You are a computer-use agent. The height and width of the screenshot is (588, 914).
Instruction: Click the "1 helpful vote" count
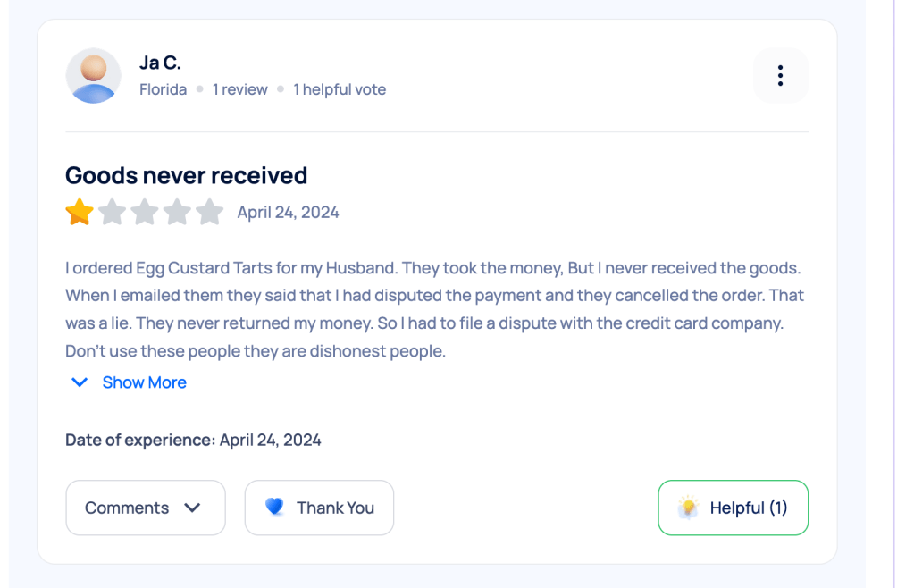tap(340, 89)
